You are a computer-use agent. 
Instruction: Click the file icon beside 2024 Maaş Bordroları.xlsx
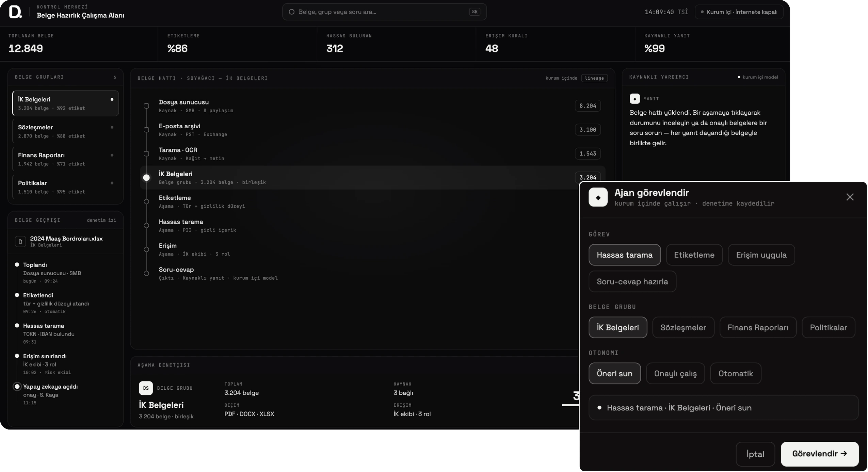(20, 241)
